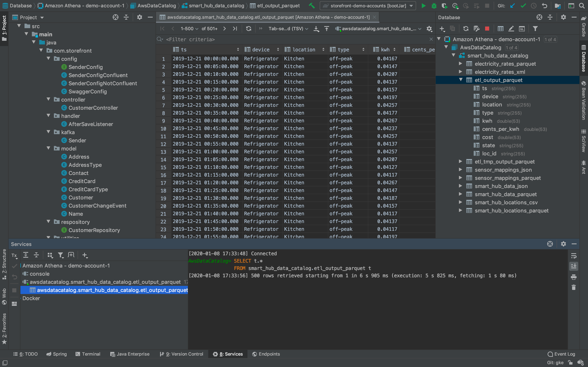Toggle transposed table view grid icon
Screen dimensions: 588x367
pyautogui.click(x=501, y=28)
